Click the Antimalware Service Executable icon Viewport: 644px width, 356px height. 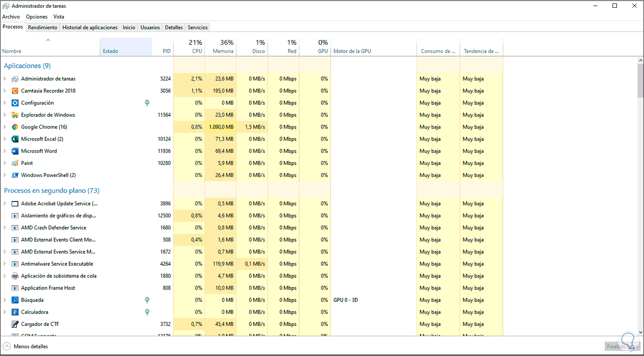pyautogui.click(x=15, y=264)
